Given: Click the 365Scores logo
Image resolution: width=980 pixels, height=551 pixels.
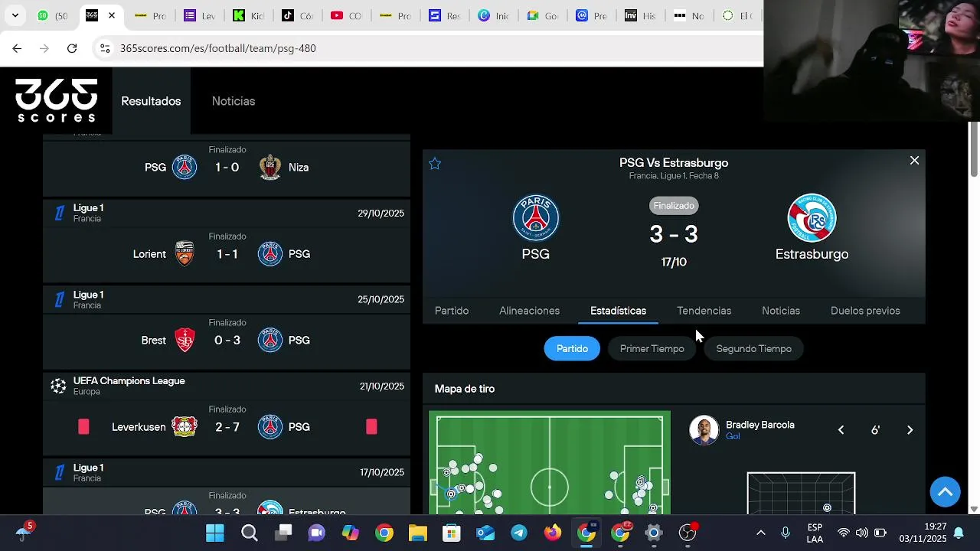Looking at the screenshot, I should click(57, 100).
